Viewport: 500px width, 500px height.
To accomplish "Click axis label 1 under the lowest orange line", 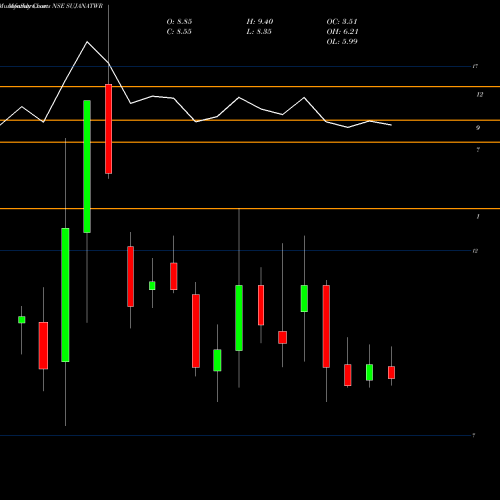I will click(478, 217).
